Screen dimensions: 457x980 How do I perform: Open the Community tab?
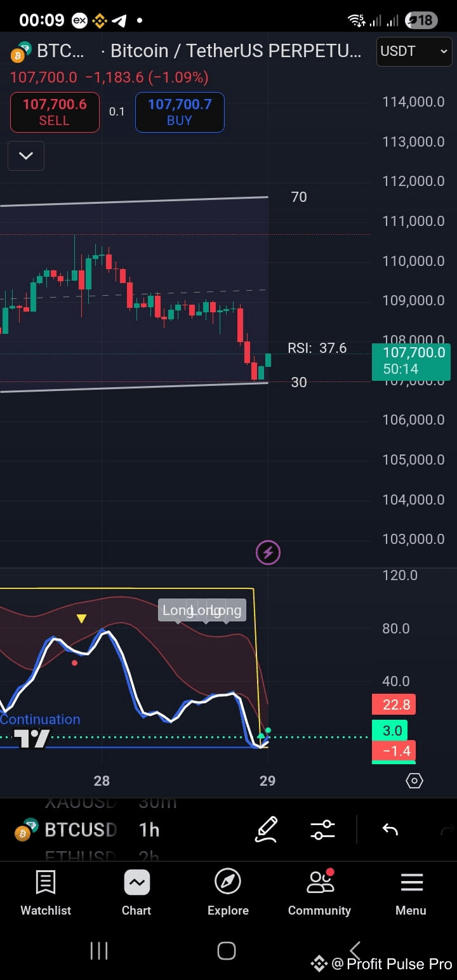319,894
